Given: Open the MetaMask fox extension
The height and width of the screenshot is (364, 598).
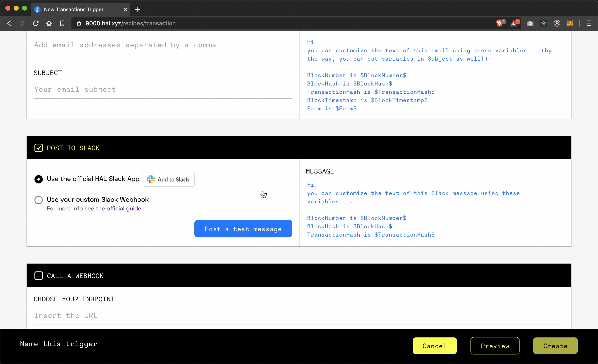Looking at the screenshot, I should pos(570,23).
